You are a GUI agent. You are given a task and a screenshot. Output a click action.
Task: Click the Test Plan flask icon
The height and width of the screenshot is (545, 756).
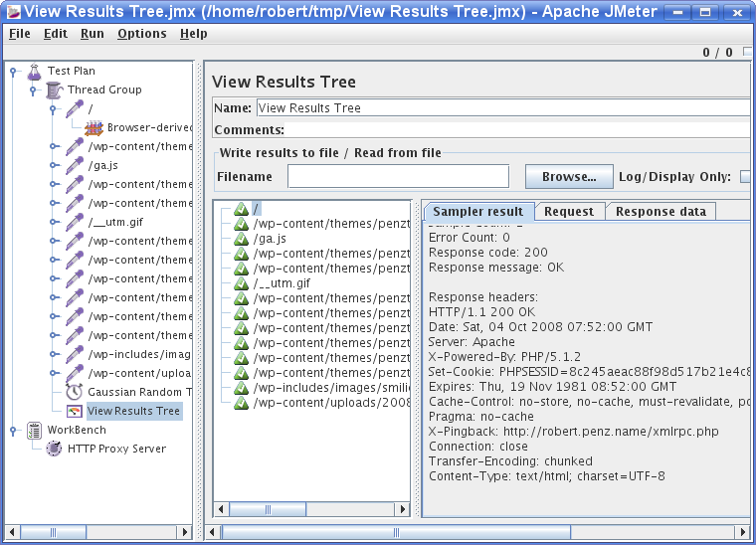tap(34, 72)
